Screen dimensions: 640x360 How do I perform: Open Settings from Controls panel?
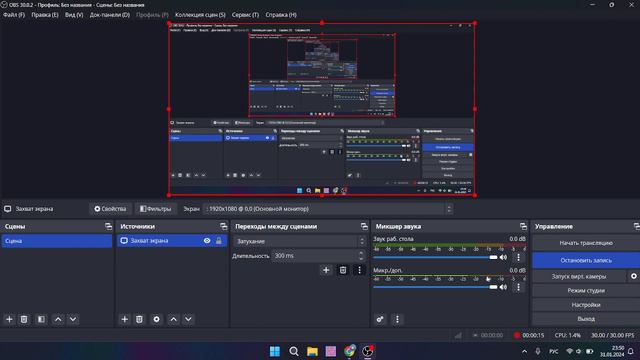(586, 305)
